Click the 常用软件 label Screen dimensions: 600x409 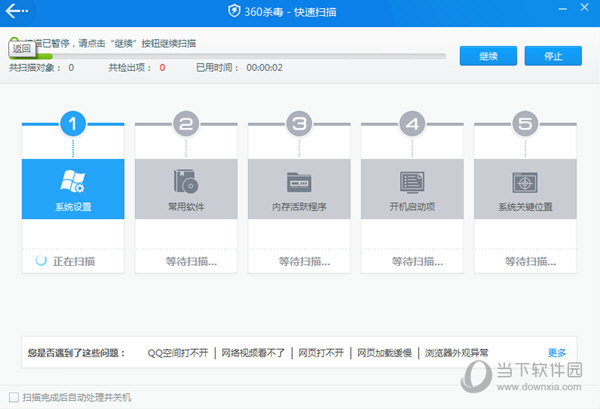point(186,207)
